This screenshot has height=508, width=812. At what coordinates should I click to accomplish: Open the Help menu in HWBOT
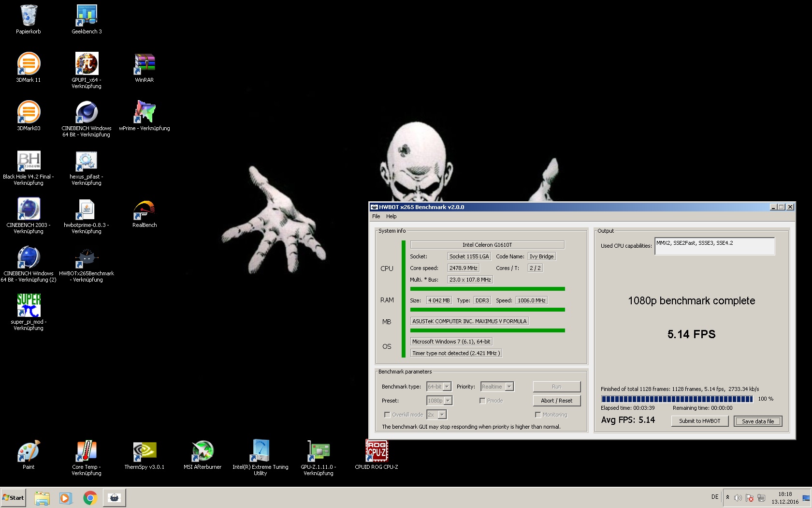(x=391, y=216)
